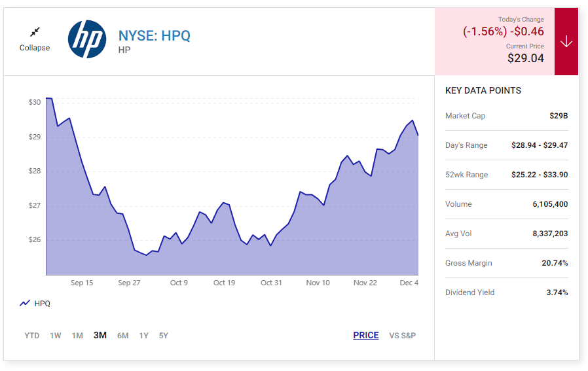Screen dimensions: 588x371
Task: Switch chart to PRICE view
Action: (x=366, y=335)
